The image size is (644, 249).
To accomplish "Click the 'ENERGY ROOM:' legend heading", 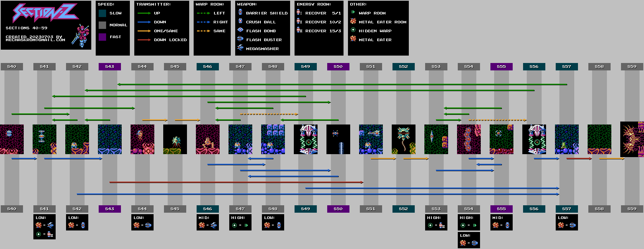I will (314, 4).
